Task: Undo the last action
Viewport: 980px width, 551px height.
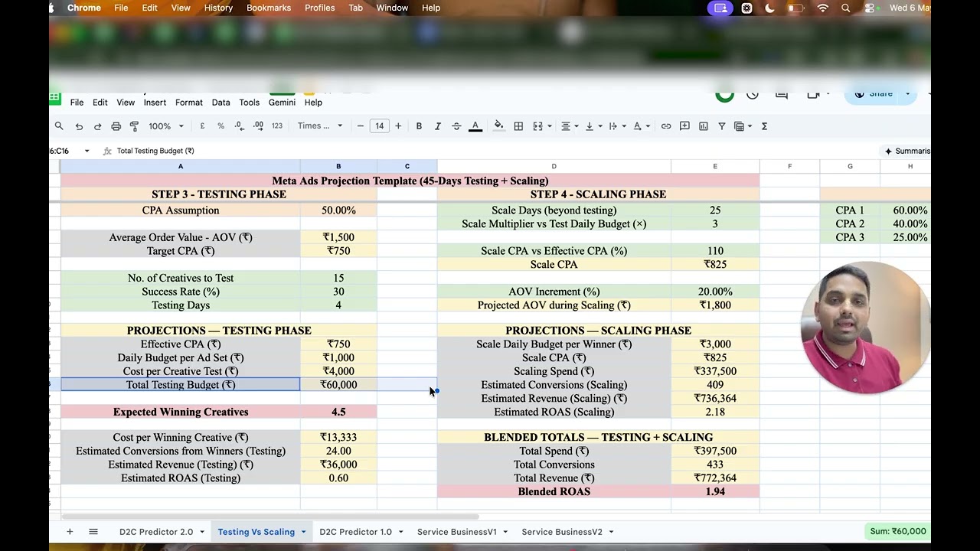Action: pyautogui.click(x=79, y=126)
